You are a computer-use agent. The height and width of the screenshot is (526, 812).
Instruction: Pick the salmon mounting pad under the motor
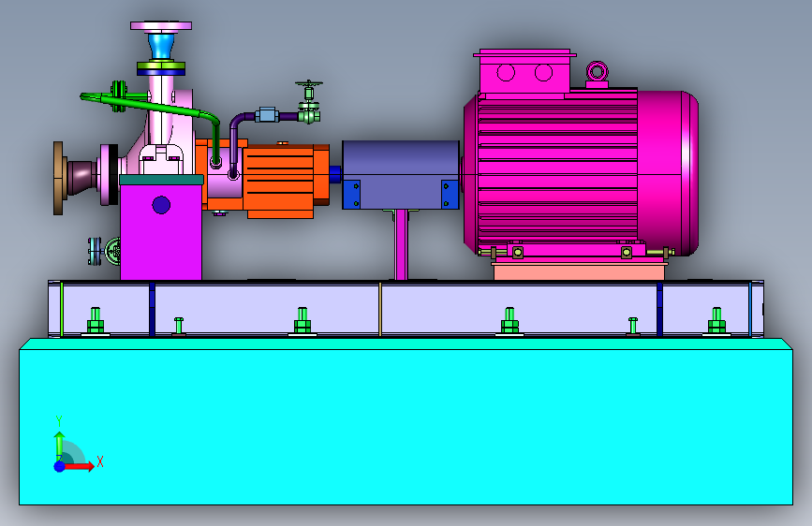coord(579,271)
